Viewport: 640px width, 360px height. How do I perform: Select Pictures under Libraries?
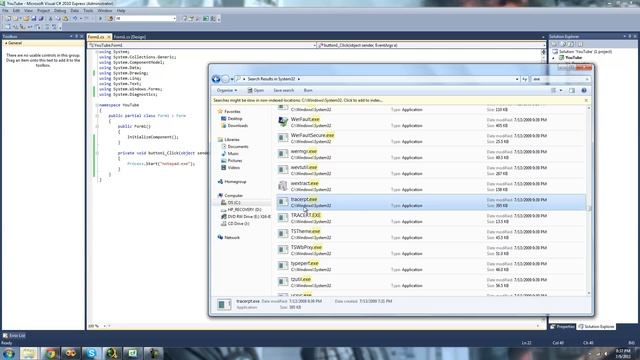(231, 160)
